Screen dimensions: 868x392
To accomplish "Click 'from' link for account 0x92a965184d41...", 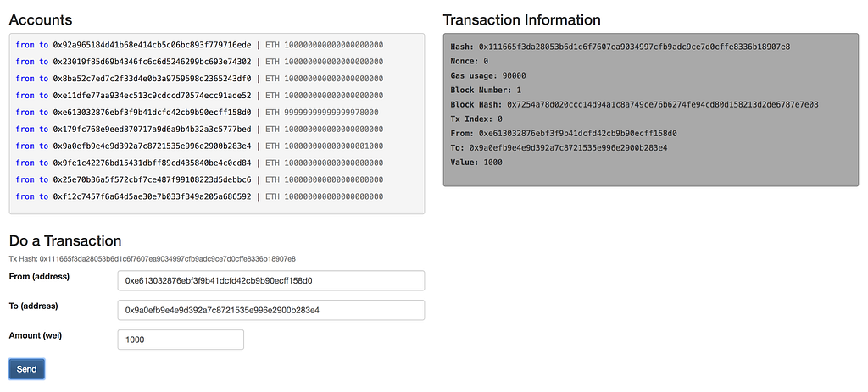I will point(25,45).
